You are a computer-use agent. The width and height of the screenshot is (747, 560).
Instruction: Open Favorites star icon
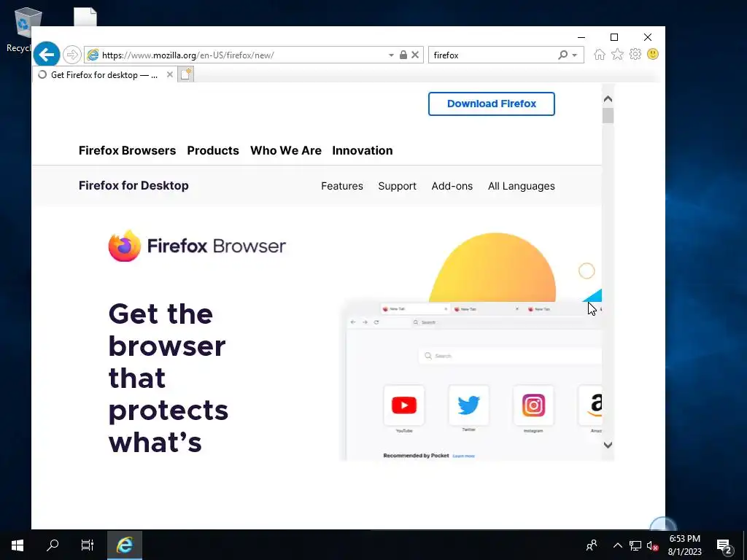point(617,54)
